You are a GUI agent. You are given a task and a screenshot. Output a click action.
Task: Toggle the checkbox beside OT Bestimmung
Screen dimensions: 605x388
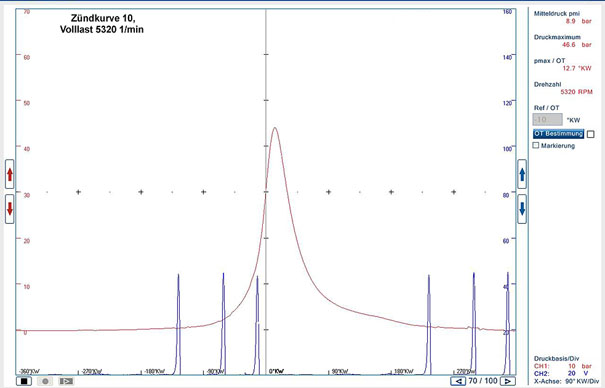click(x=590, y=134)
